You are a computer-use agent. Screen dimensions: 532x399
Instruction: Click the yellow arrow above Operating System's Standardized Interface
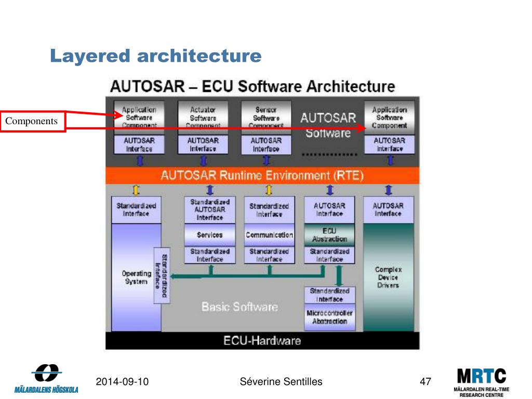[136, 190]
